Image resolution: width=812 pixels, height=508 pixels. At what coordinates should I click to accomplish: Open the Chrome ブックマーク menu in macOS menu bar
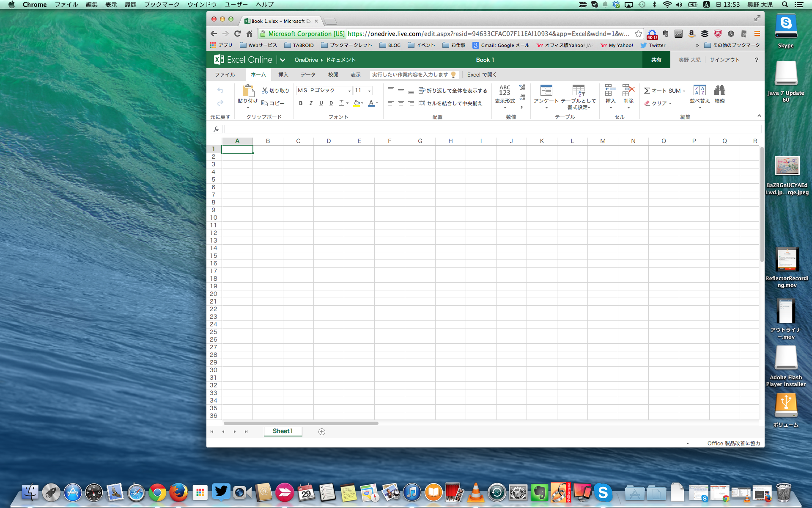pyautogui.click(x=162, y=4)
